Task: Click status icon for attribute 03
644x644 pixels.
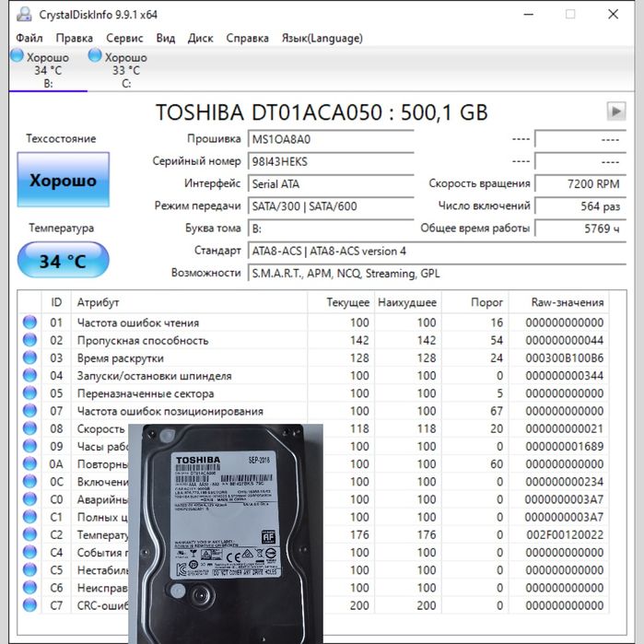Action: tap(29, 357)
